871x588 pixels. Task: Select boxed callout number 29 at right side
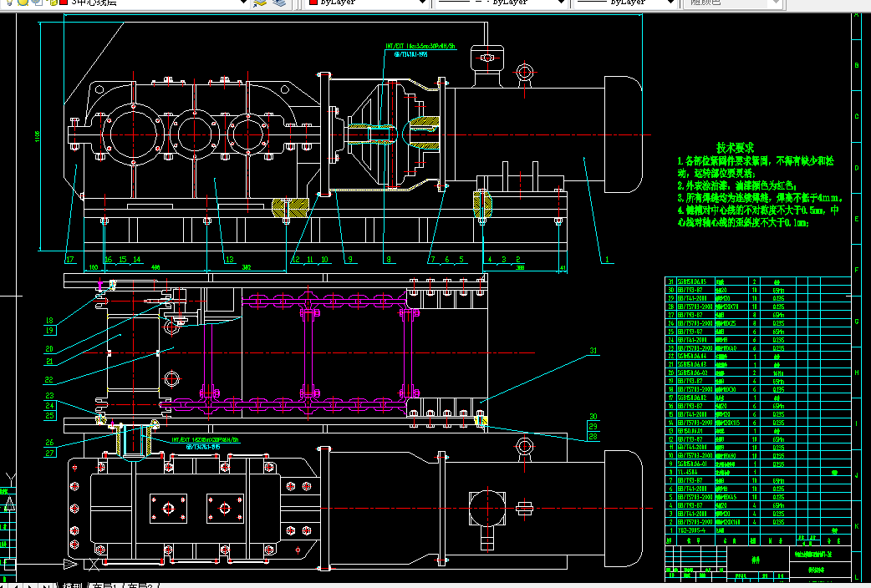tap(593, 427)
